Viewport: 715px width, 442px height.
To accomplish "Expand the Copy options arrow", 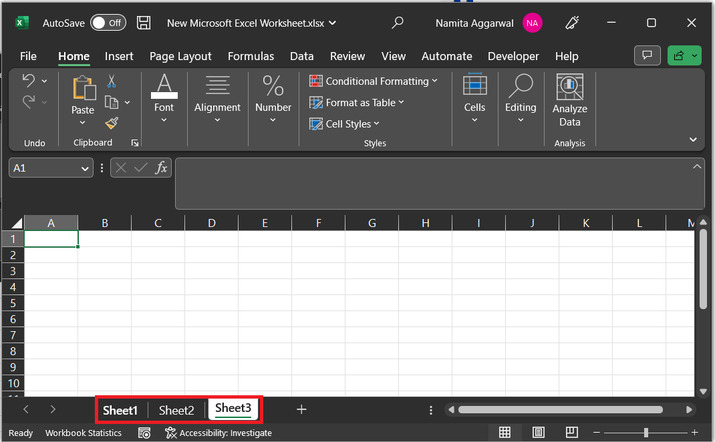I will pyautogui.click(x=127, y=102).
